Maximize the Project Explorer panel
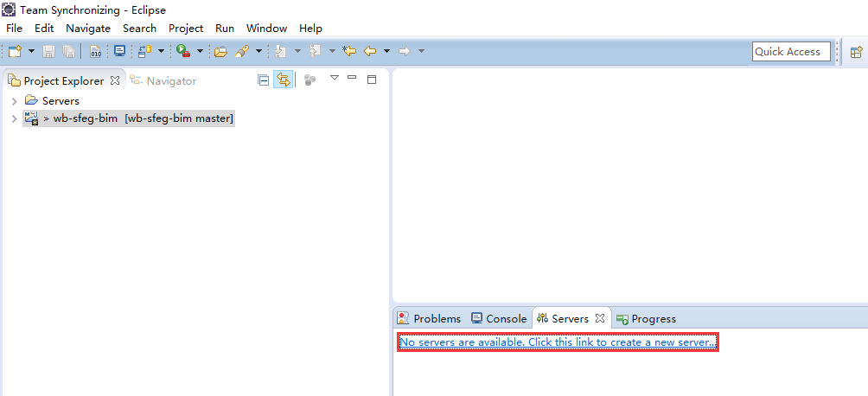Screen dimensions: 868x396 [372, 80]
